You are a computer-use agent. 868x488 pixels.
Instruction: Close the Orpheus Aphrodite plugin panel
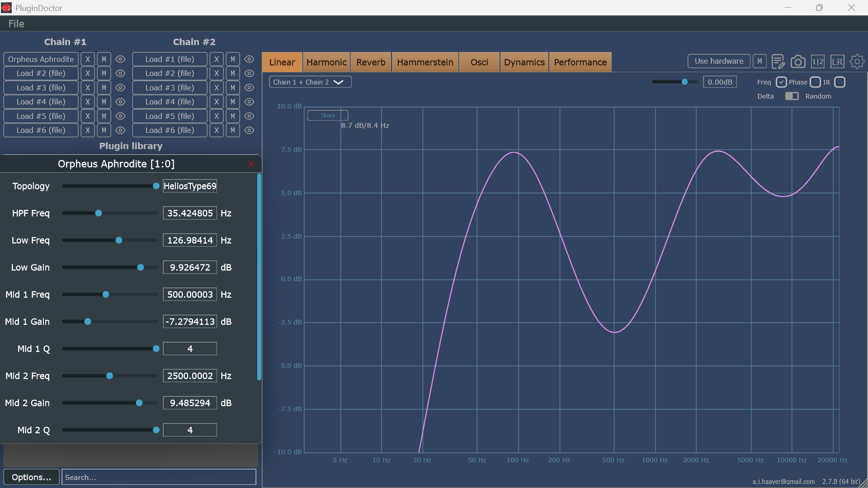click(251, 164)
